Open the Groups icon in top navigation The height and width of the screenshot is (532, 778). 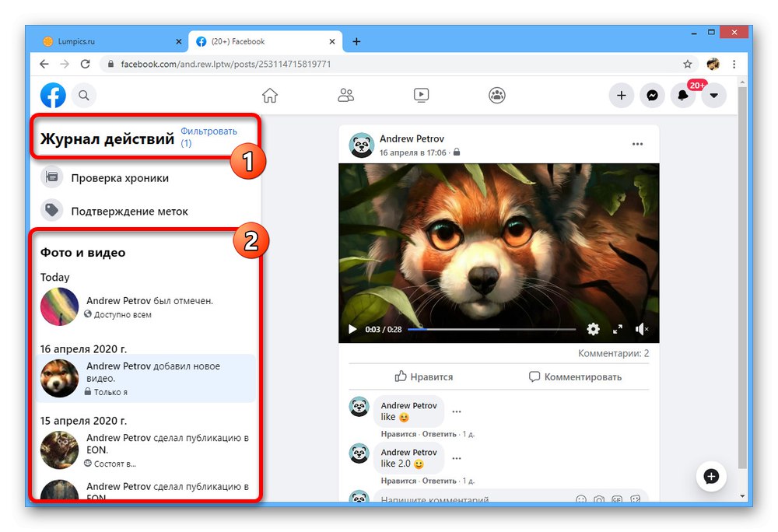tap(496, 95)
